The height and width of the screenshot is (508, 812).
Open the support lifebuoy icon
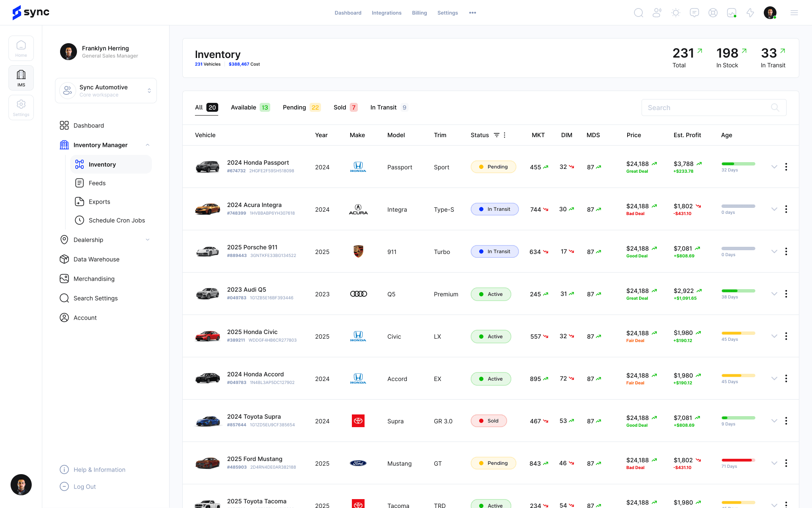click(x=713, y=13)
